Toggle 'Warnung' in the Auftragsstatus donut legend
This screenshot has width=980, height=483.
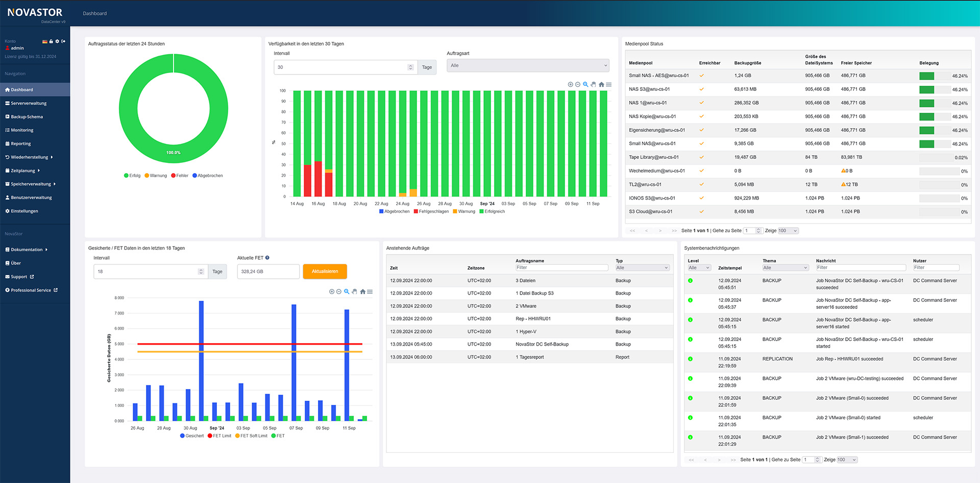(156, 175)
